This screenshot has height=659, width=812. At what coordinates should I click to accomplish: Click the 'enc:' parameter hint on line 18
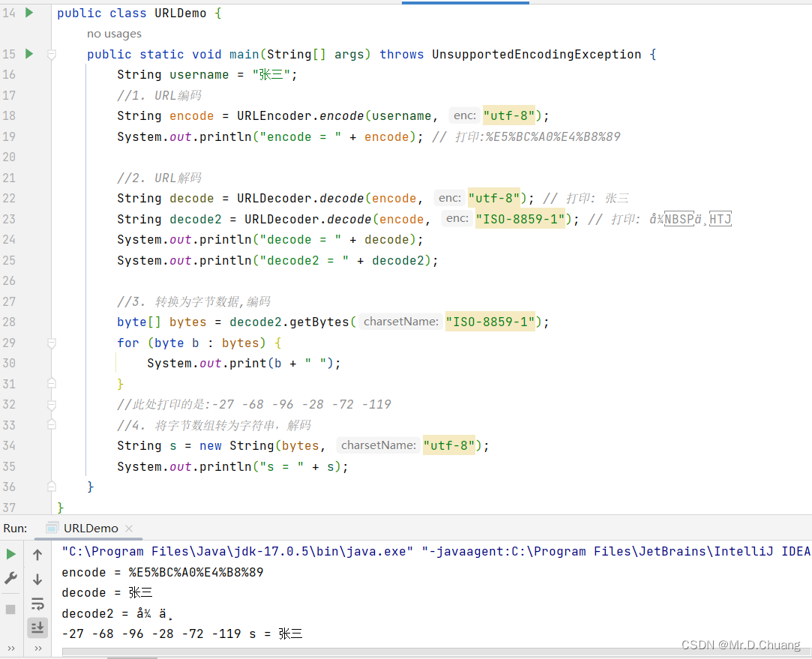point(465,115)
